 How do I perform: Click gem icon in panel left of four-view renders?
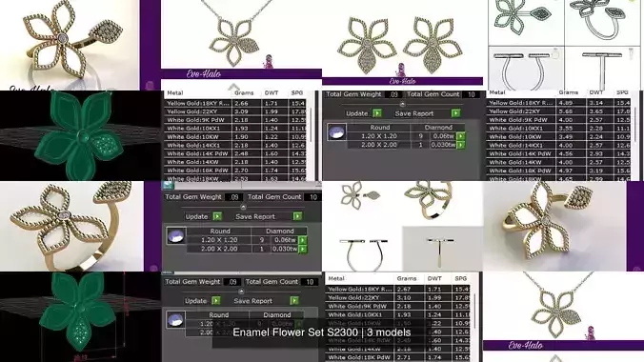click(x=176, y=236)
